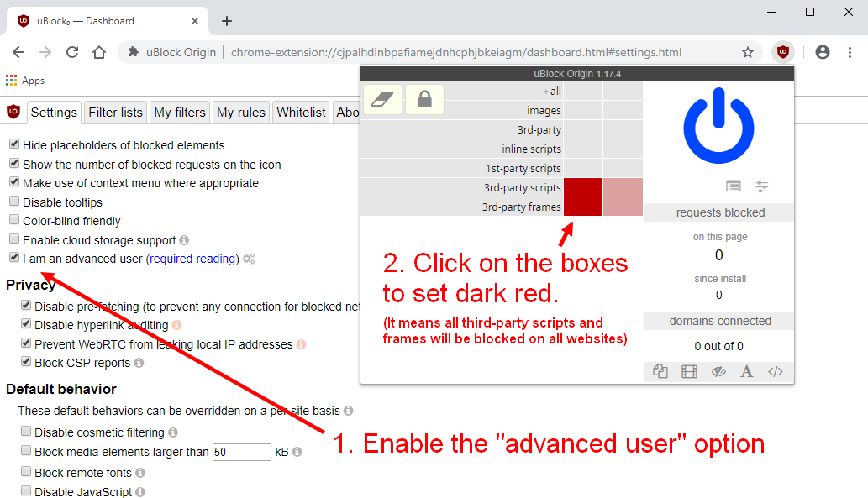
Task: Toggle cosmetic filtering crossed-eye icon
Action: click(x=718, y=371)
